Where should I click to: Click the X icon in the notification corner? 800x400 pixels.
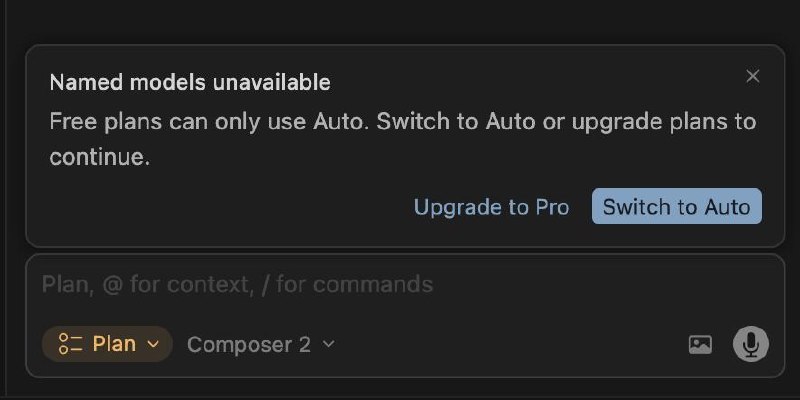tap(753, 76)
